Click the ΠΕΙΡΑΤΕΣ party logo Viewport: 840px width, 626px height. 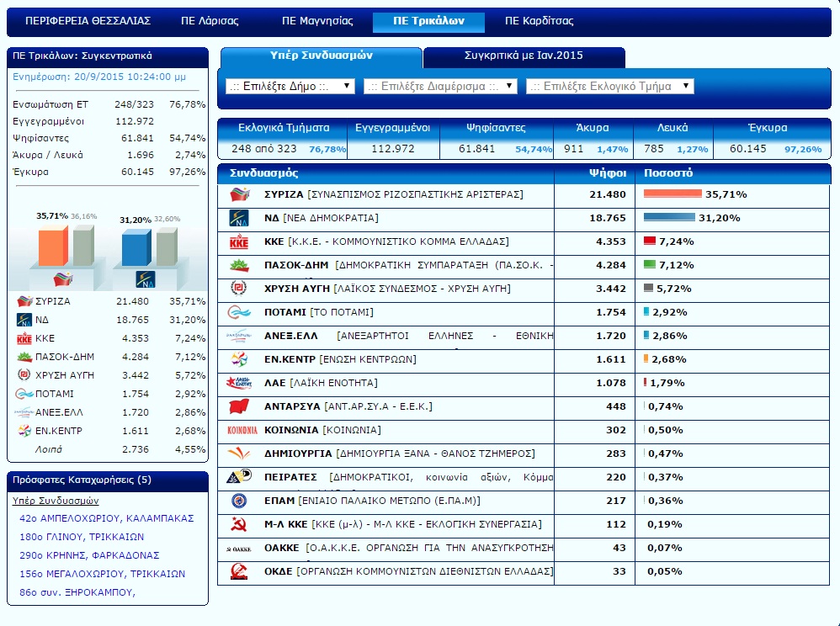[x=239, y=476]
